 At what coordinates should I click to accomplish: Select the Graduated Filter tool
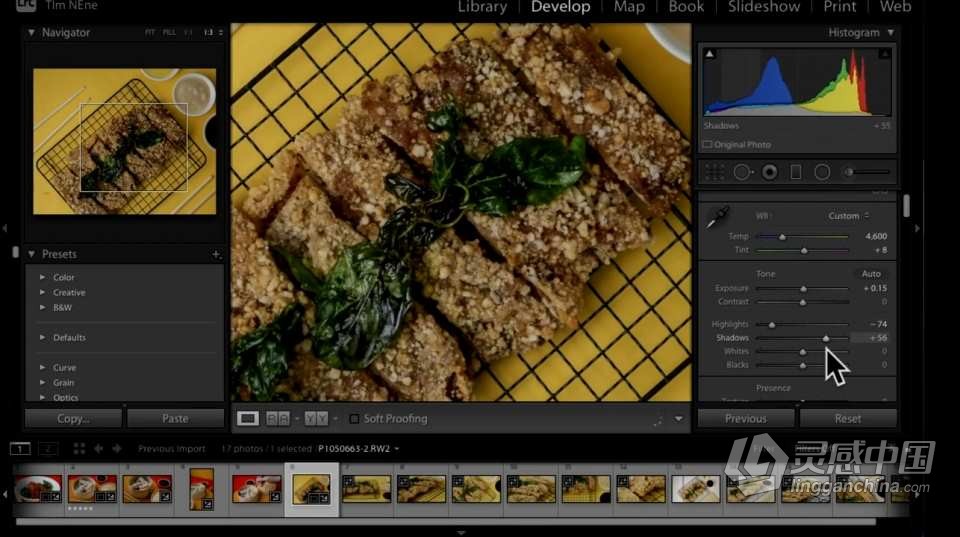click(x=795, y=172)
